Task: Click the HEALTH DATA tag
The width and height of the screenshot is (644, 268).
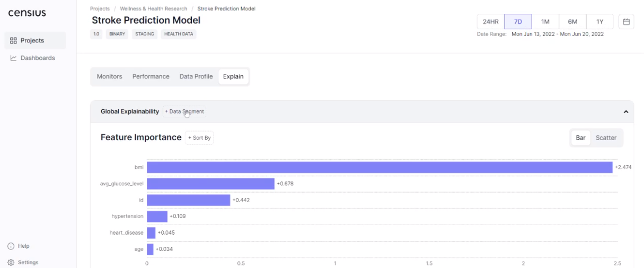Action: tap(178, 34)
